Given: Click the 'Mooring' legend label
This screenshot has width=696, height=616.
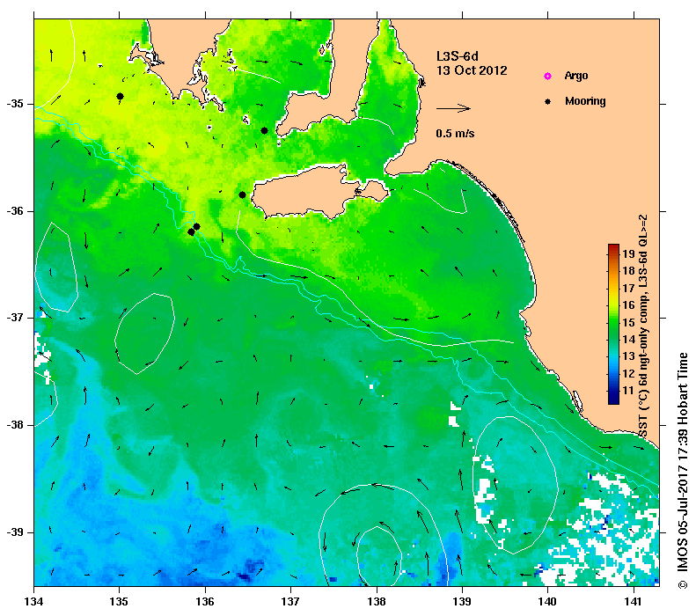Looking at the screenshot, I should (585, 101).
